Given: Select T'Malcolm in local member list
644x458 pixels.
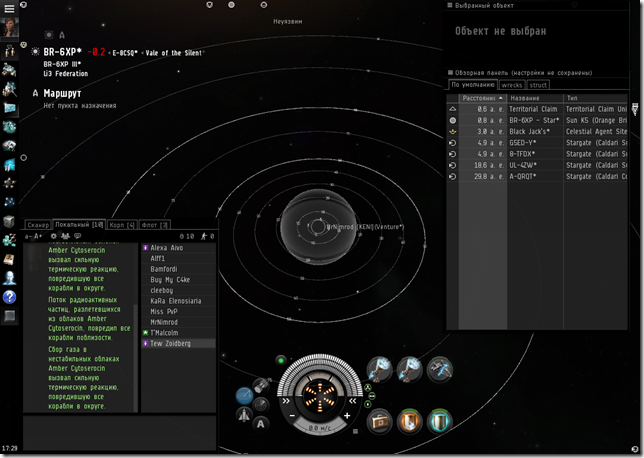Looking at the screenshot, I should pyautogui.click(x=178, y=333).
